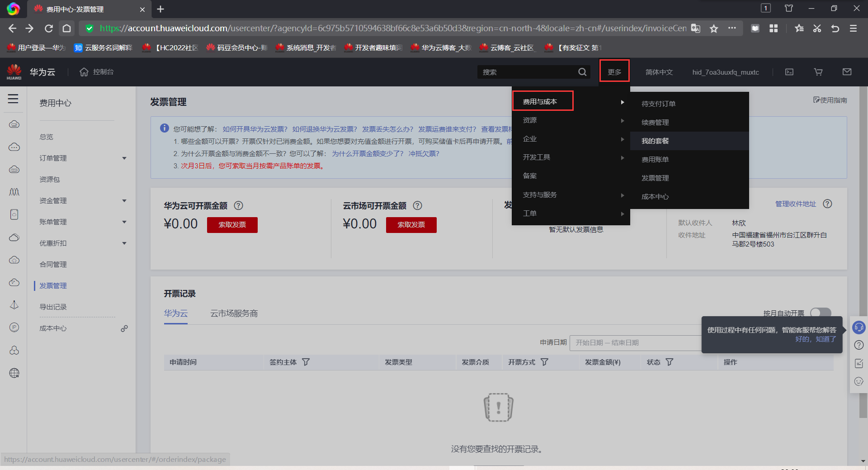
Task: Open the 管理收件地址 link
Action: point(796,204)
